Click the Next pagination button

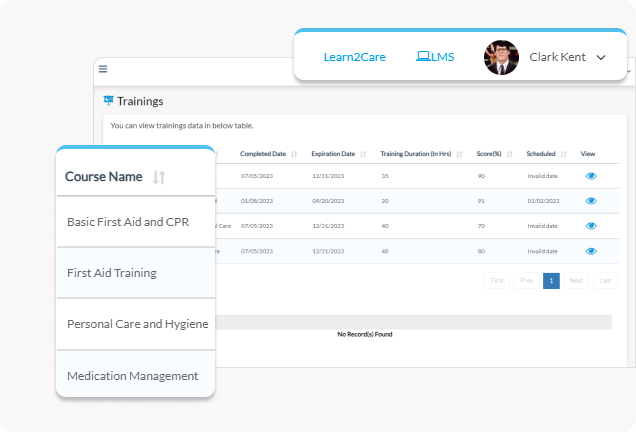[x=576, y=281]
